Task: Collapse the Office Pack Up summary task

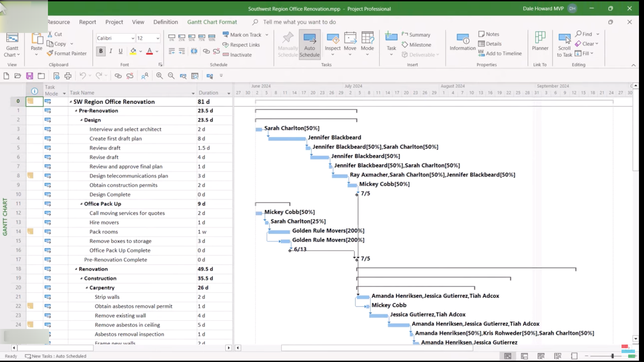Action: pyautogui.click(x=81, y=204)
